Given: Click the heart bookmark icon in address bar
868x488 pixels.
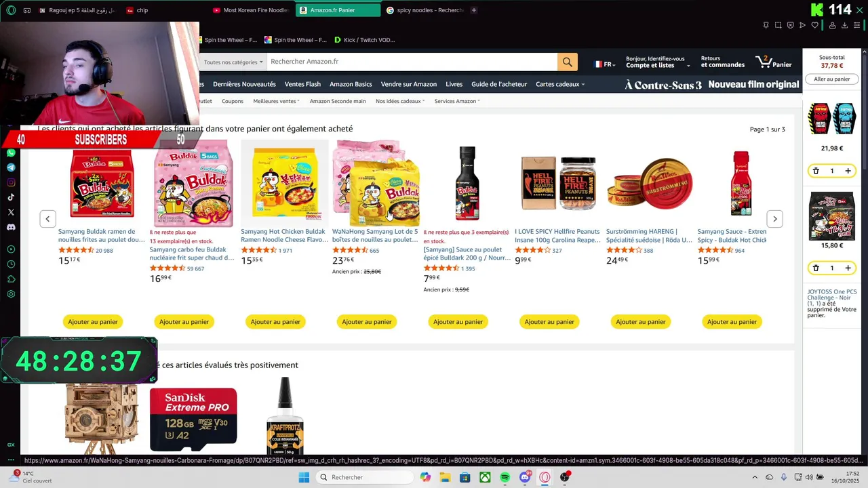Looking at the screenshot, I should tap(814, 25).
